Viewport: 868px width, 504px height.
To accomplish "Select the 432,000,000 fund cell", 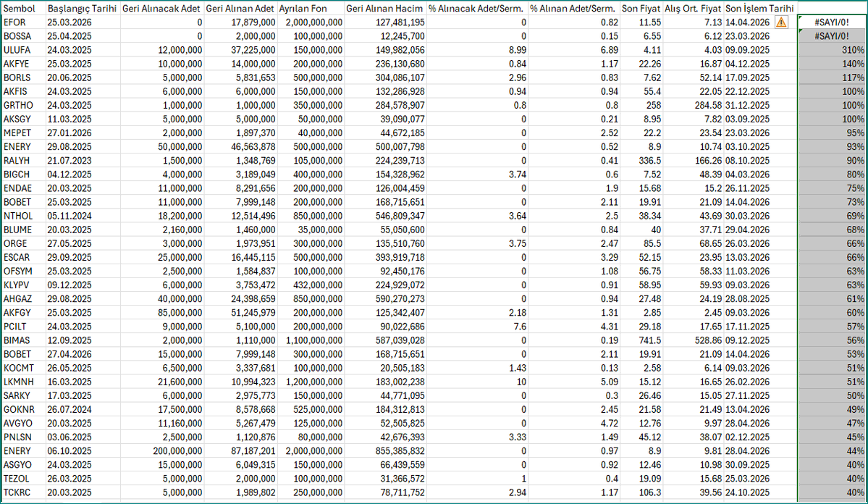I will pos(311,285).
